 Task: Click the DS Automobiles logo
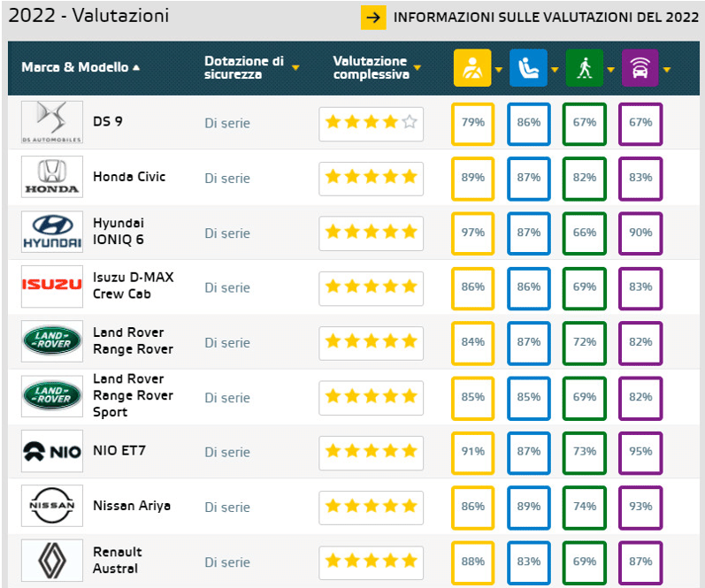pyautogui.click(x=52, y=122)
